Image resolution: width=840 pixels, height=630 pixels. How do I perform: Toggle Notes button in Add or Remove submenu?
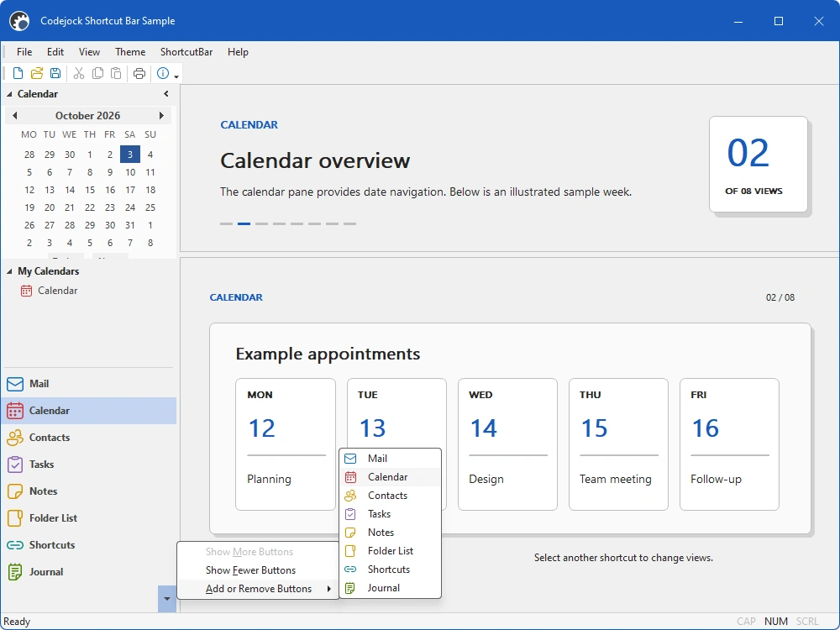click(x=390, y=533)
